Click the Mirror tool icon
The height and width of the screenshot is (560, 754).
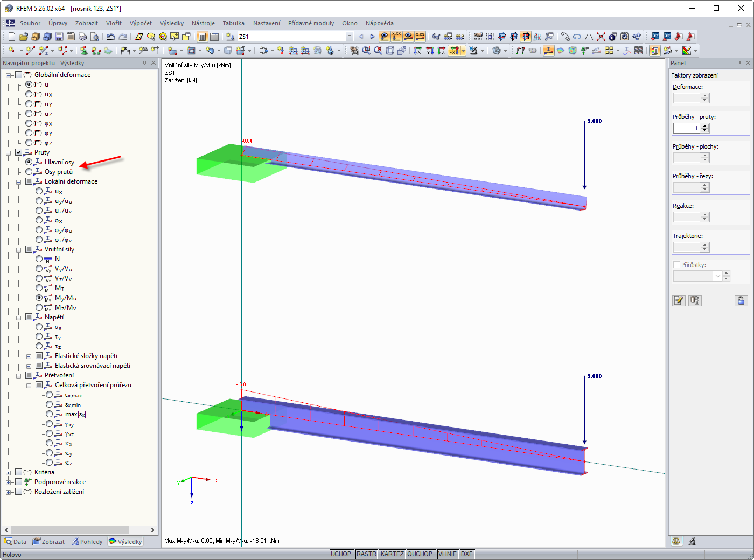pyautogui.click(x=589, y=37)
